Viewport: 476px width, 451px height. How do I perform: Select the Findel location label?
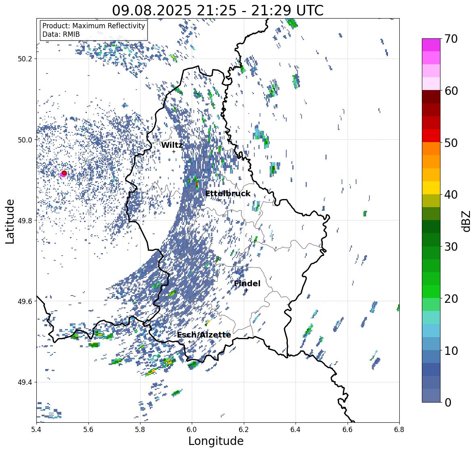[x=247, y=283]
